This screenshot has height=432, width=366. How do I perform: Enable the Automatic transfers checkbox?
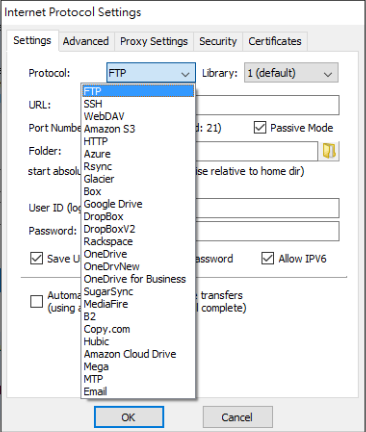point(36,301)
